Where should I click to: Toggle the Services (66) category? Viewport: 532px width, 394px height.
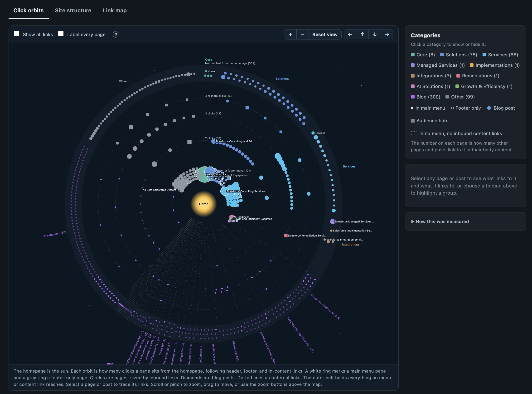(500, 55)
